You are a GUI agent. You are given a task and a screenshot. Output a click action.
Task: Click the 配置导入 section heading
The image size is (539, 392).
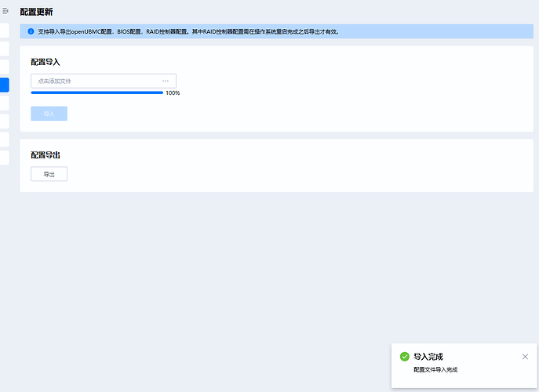pos(46,61)
